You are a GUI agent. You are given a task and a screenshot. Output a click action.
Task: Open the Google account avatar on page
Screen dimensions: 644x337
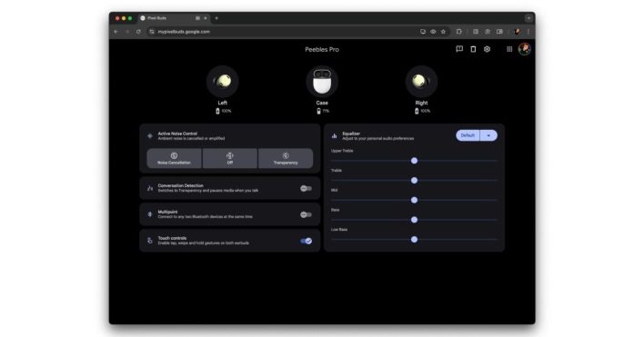click(x=525, y=49)
